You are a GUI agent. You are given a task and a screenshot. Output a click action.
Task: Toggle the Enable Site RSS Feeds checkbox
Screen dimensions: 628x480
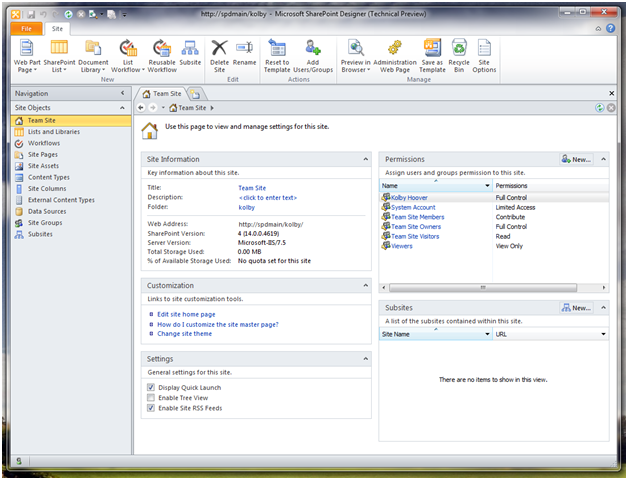(x=151, y=408)
